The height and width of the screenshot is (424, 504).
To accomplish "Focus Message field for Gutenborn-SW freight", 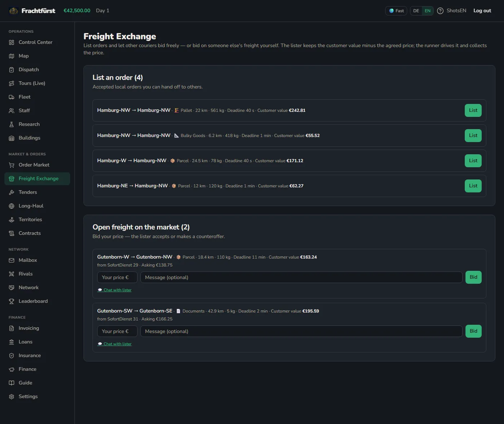I will [301, 331].
